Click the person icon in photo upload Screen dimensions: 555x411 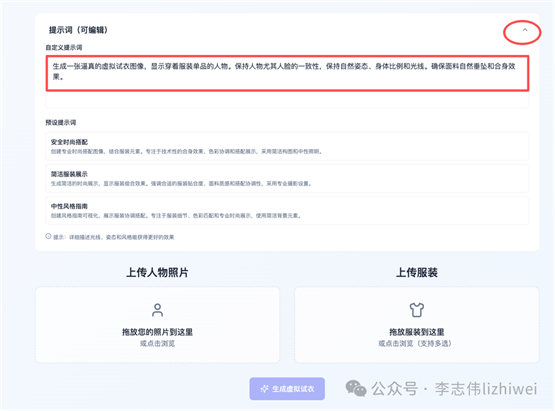pyautogui.click(x=158, y=310)
